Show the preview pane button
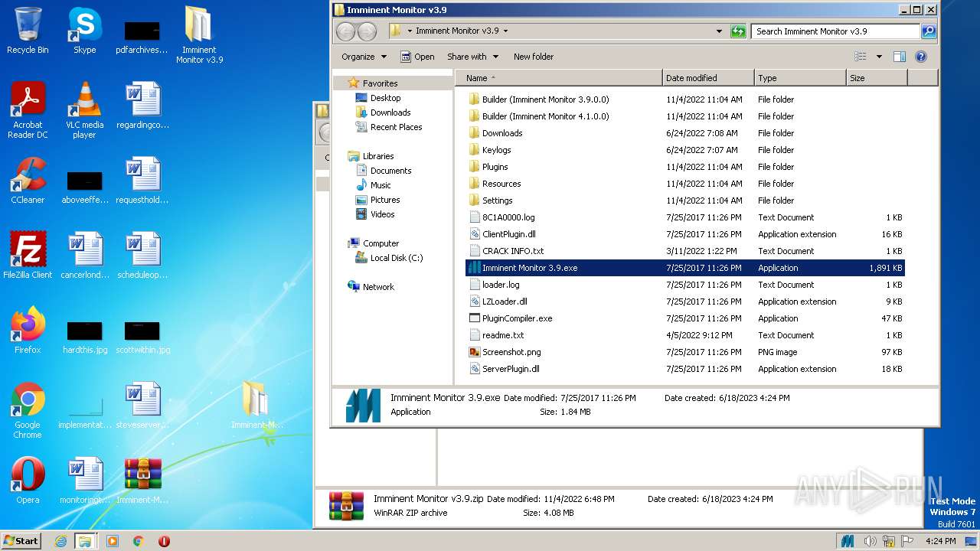This screenshot has width=980, height=551. pos(900,57)
